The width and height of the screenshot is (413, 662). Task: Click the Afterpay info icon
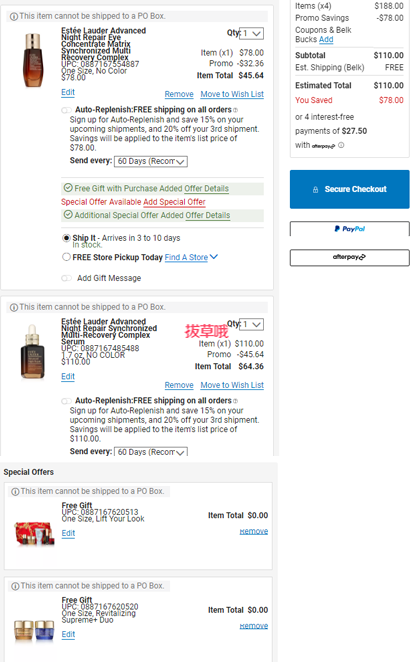tap(341, 145)
